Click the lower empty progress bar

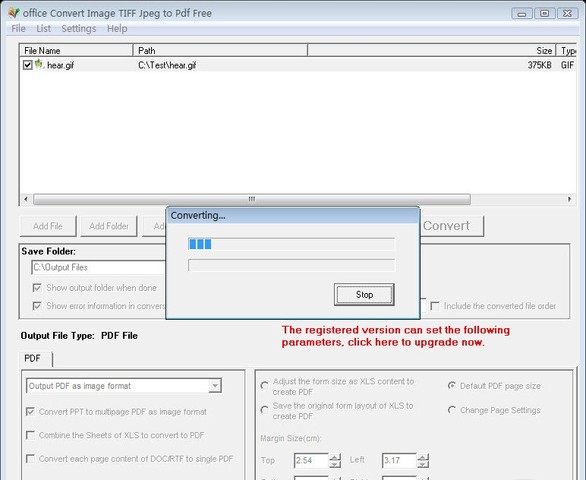click(x=291, y=265)
